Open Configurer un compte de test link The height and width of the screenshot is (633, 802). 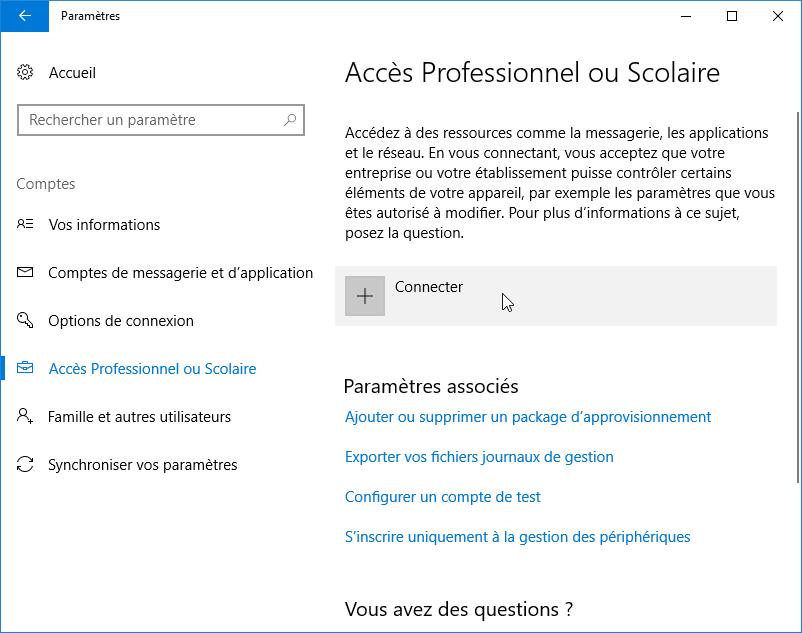[442, 496]
